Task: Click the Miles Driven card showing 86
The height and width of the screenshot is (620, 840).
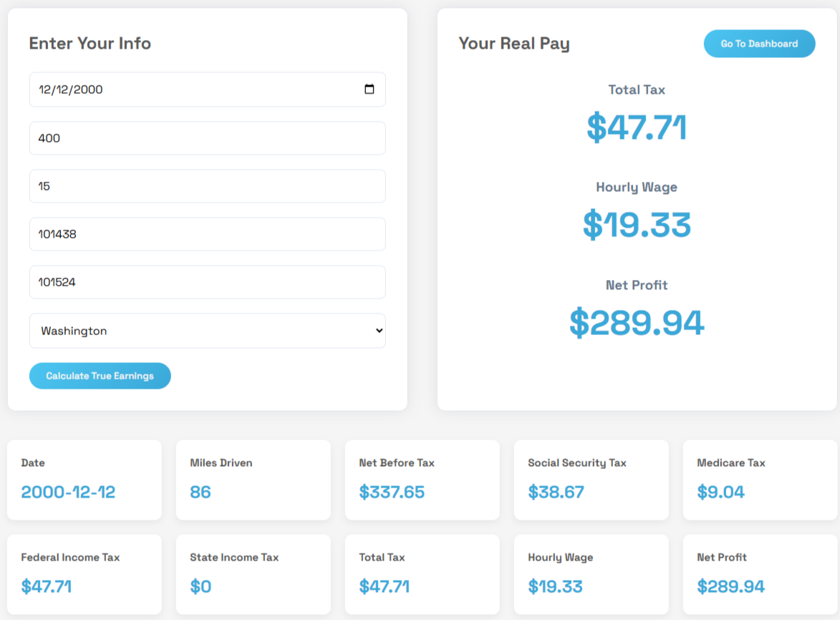Action: [253, 480]
